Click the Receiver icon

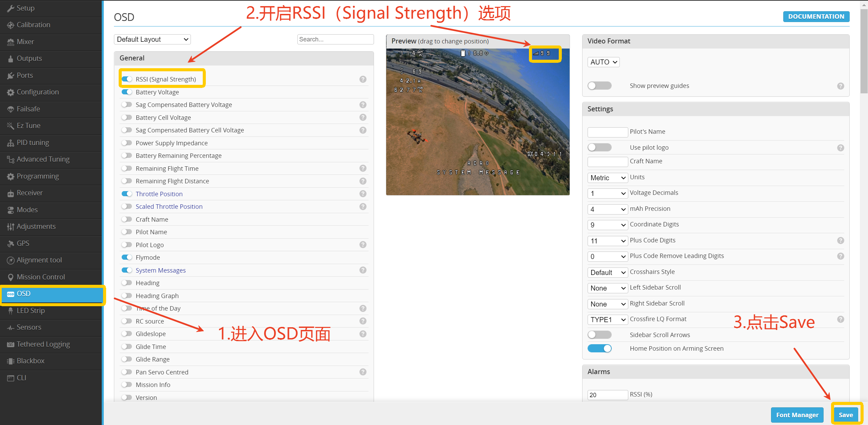click(x=11, y=193)
